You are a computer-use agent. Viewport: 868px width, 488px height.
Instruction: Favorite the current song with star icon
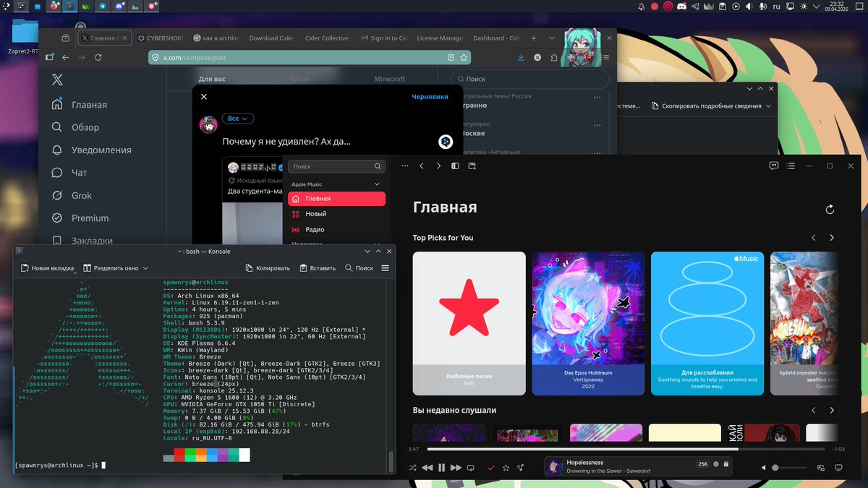pos(506,468)
